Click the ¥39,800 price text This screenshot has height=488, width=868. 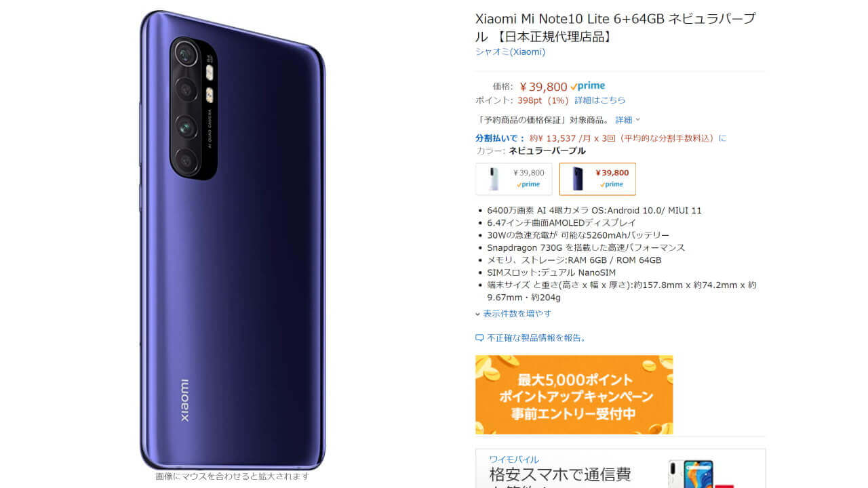pyautogui.click(x=543, y=87)
